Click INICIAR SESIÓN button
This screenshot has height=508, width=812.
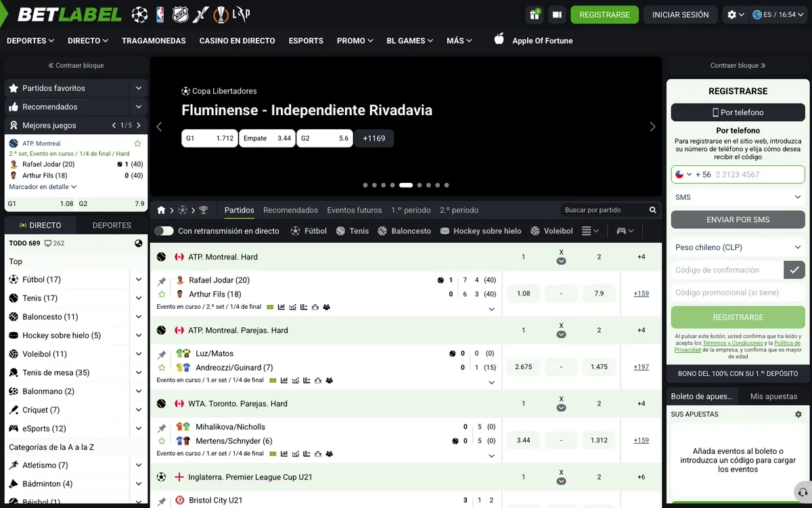(x=681, y=14)
